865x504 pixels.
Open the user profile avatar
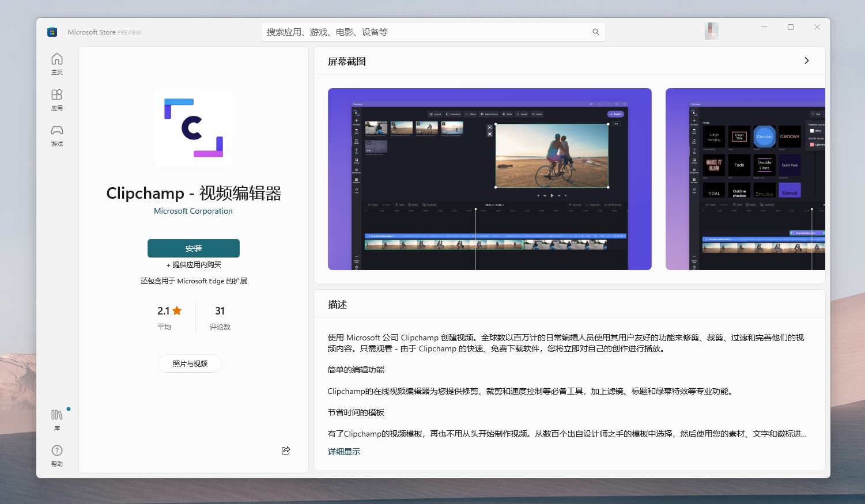(712, 31)
